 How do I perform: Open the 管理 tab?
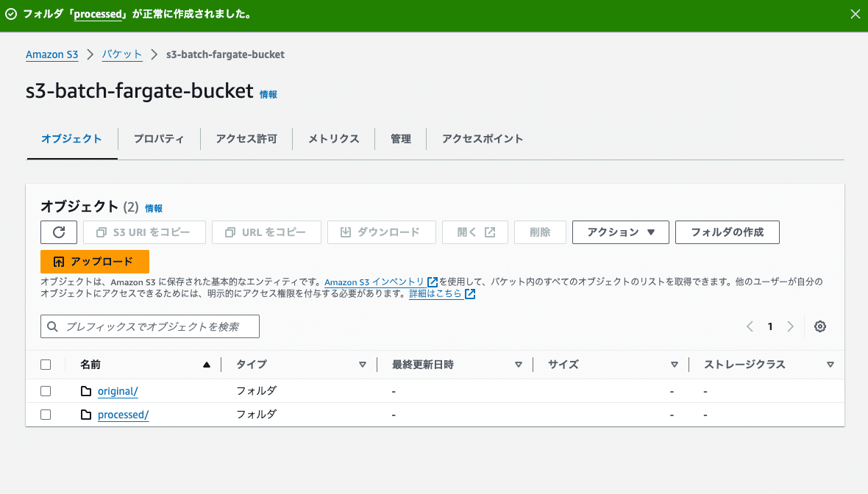click(401, 139)
